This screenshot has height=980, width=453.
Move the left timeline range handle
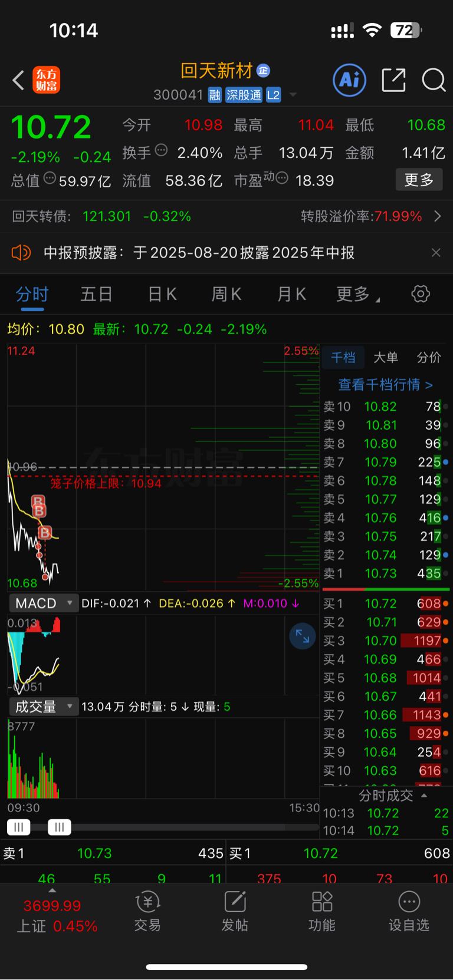[x=18, y=827]
